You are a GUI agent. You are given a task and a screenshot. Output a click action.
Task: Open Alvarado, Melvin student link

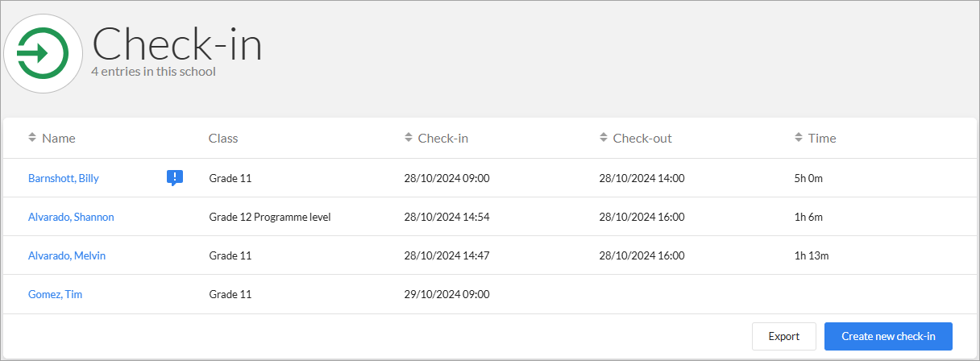coord(67,255)
